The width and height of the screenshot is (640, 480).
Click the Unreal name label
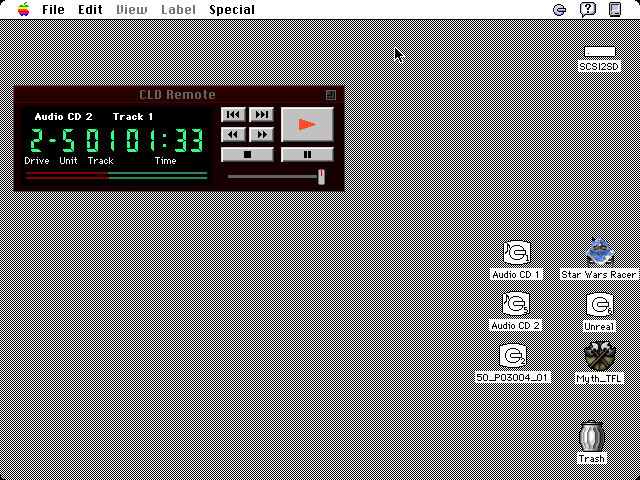click(599, 327)
